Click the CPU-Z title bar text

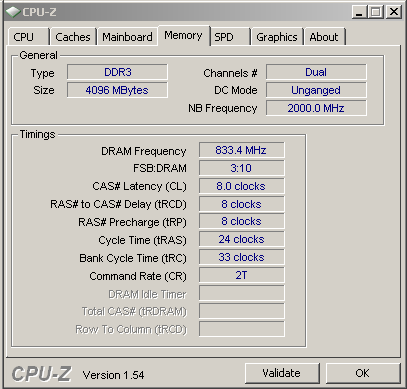click(x=39, y=12)
